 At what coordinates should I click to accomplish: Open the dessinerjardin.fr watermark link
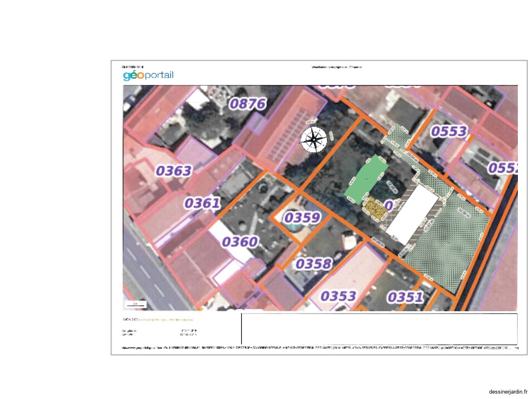[508, 392]
